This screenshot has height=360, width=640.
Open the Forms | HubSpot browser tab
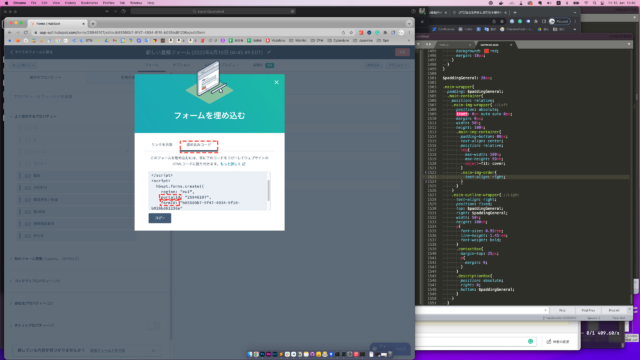(57, 23)
